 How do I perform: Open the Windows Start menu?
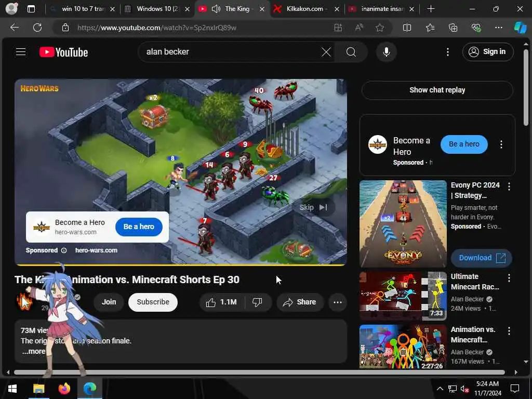pyautogui.click(x=12, y=389)
